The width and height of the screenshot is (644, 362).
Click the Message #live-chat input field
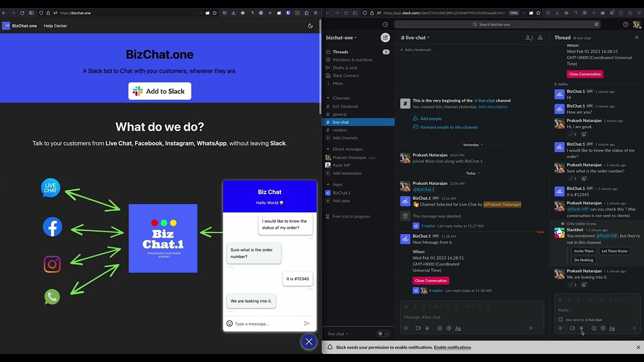point(472,317)
